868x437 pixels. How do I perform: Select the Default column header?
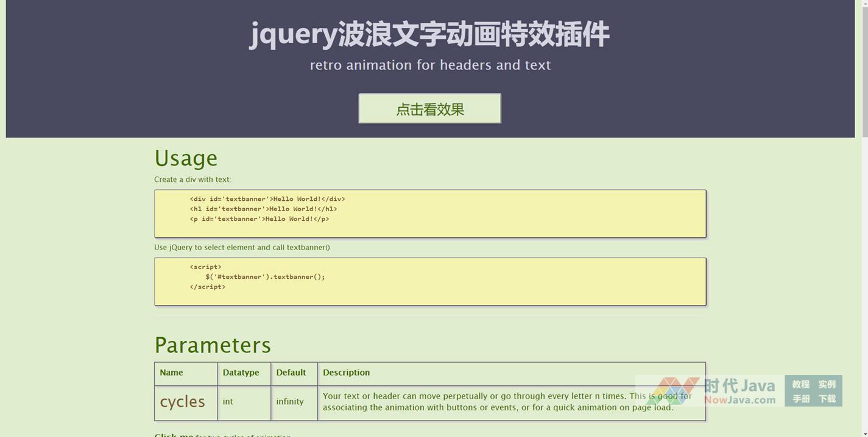(x=291, y=372)
